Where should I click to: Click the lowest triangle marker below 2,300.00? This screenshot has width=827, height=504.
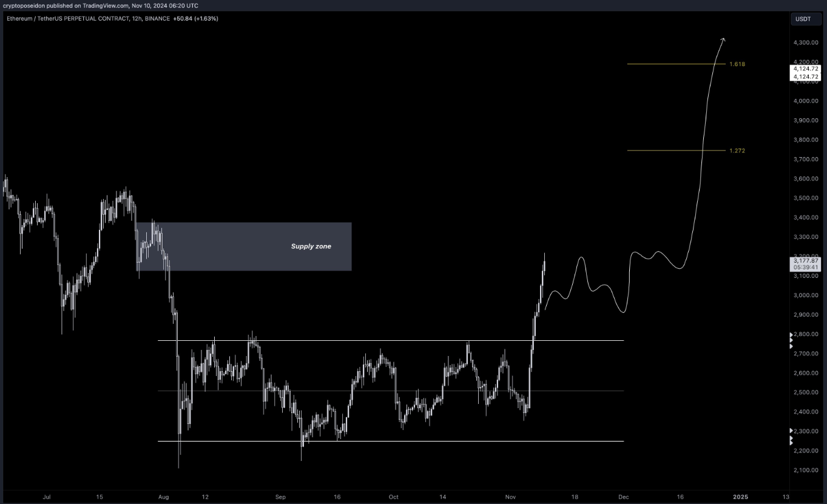791,443
